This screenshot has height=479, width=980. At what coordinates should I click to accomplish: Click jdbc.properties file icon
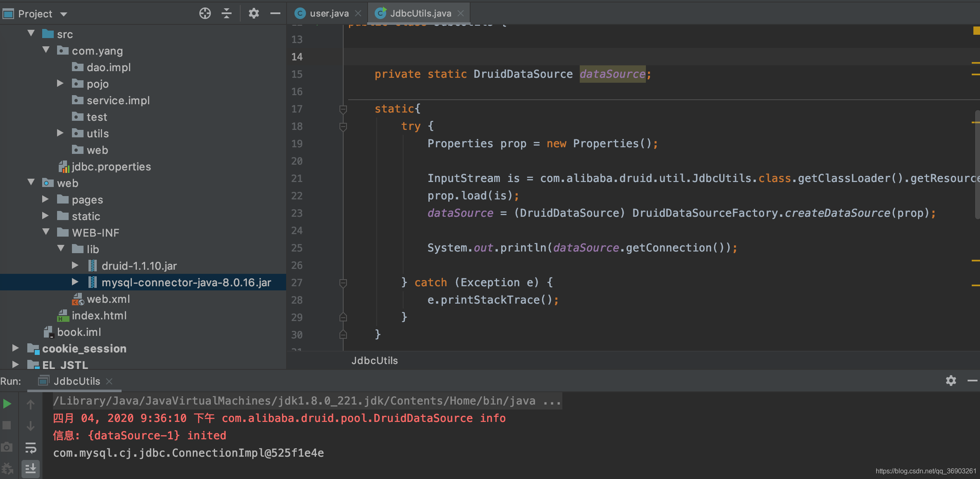63,167
